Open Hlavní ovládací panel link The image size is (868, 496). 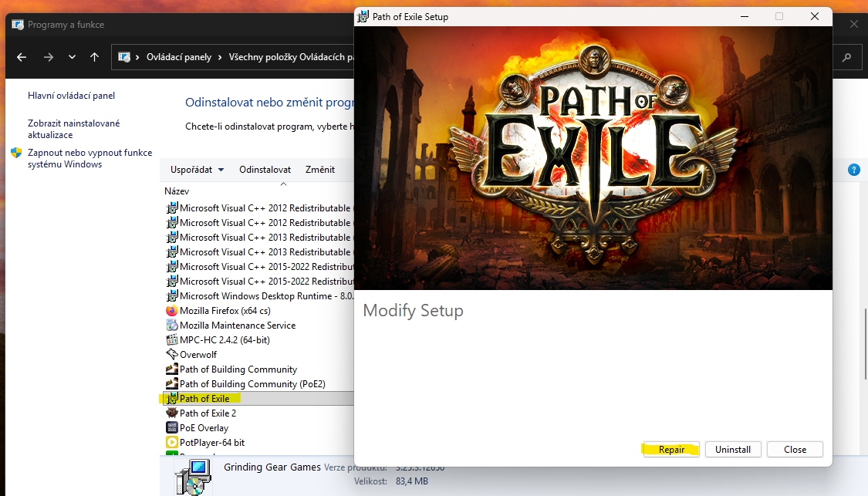click(x=72, y=95)
